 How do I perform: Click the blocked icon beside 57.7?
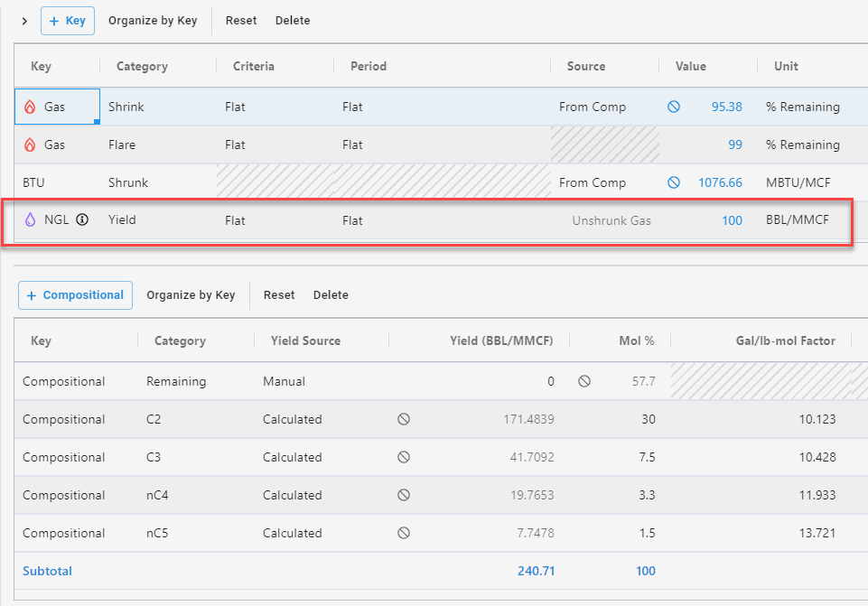pyautogui.click(x=584, y=381)
